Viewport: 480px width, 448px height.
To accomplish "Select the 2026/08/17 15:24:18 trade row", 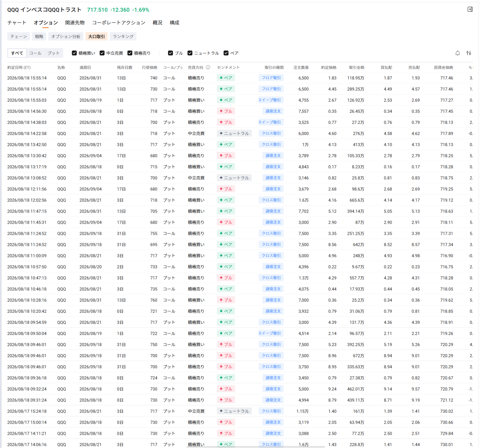I will (240, 411).
